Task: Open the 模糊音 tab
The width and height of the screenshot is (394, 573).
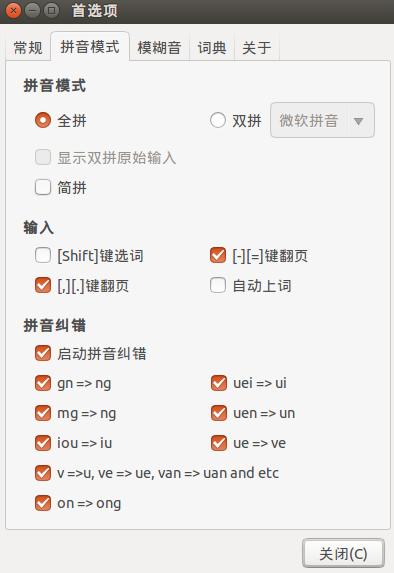Action: coord(159,48)
